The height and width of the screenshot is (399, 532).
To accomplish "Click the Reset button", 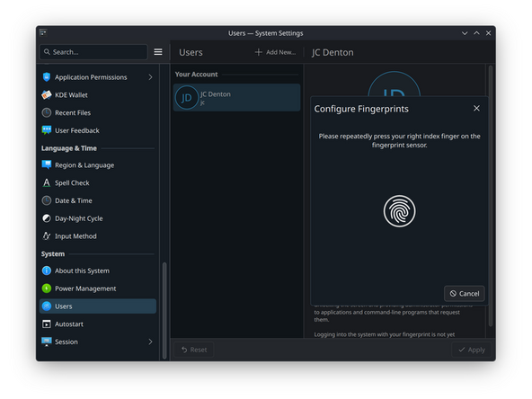I will coord(194,350).
